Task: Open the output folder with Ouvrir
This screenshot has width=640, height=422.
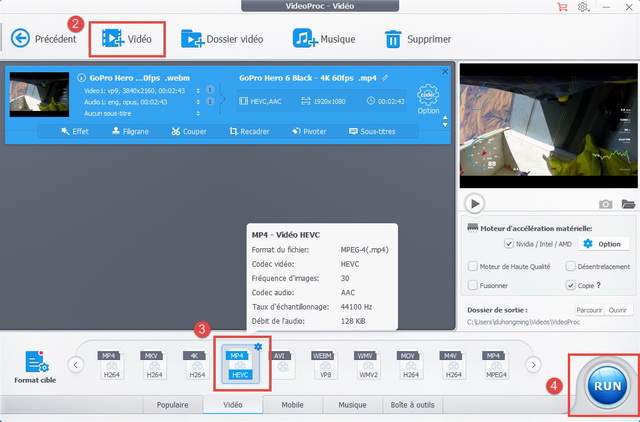Action: [618, 310]
